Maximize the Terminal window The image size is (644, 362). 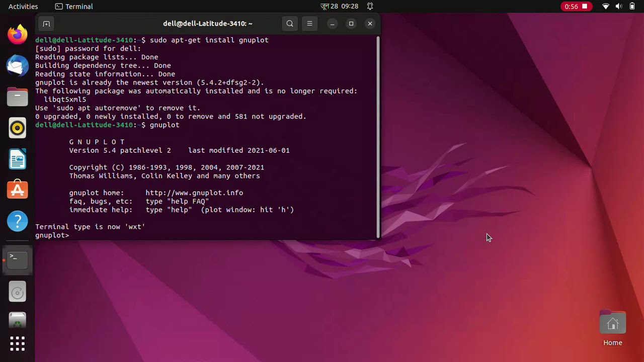(351, 24)
